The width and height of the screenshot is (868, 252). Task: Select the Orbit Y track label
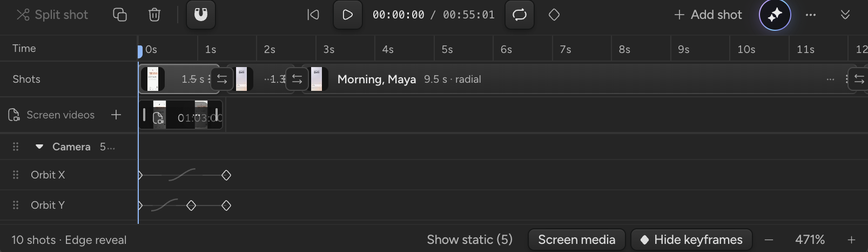click(x=48, y=205)
